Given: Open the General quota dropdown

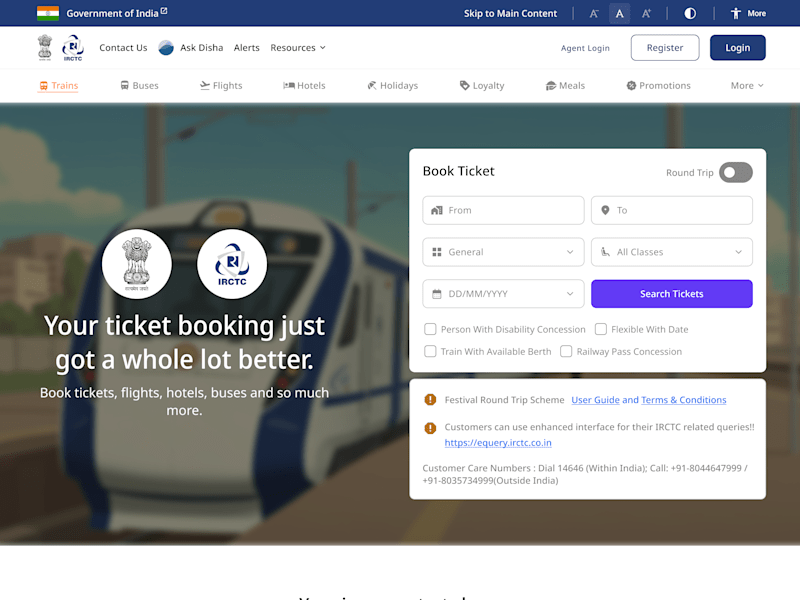Looking at the screenshot, I should (x=503, y=252).
